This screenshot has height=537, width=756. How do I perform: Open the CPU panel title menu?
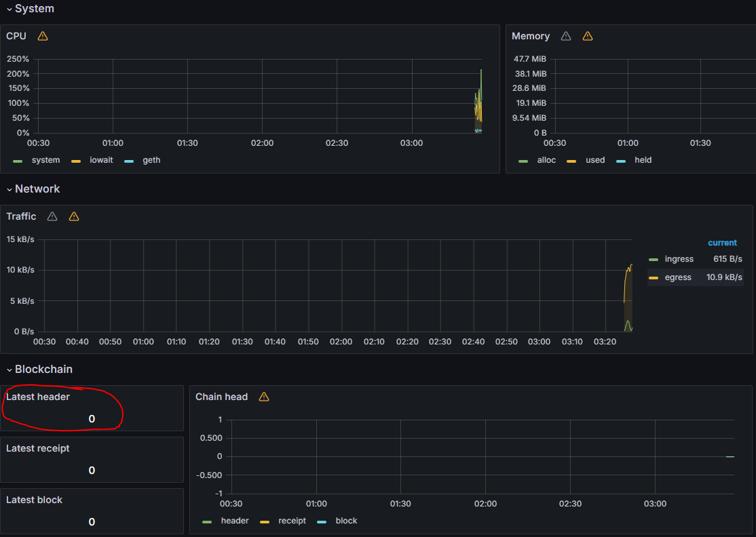[16, 36]
